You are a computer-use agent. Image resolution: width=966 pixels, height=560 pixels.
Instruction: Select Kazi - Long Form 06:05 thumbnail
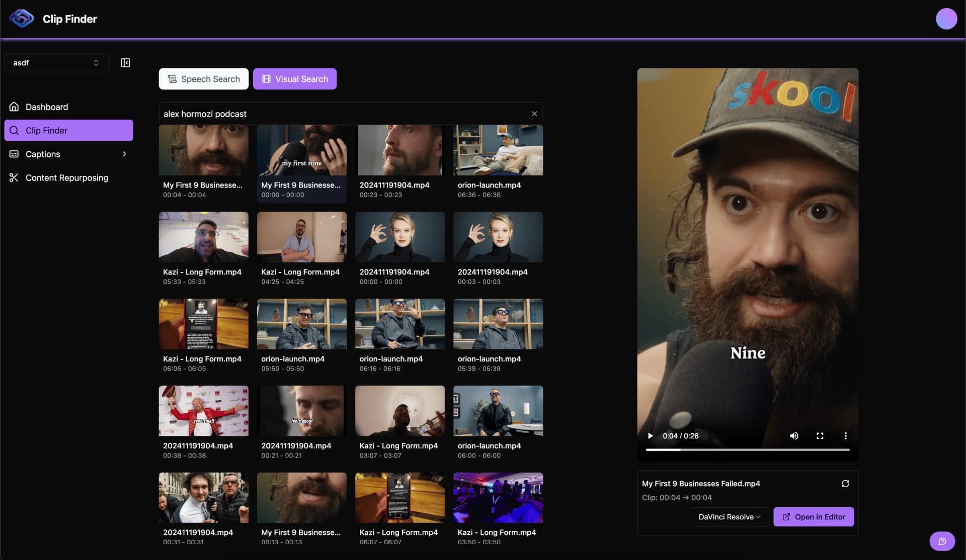point(203,324)
